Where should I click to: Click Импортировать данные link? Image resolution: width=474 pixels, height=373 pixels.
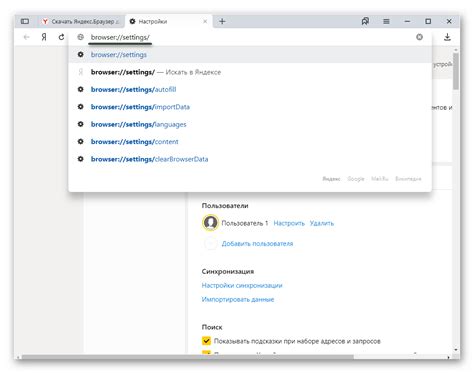point(238,299)
